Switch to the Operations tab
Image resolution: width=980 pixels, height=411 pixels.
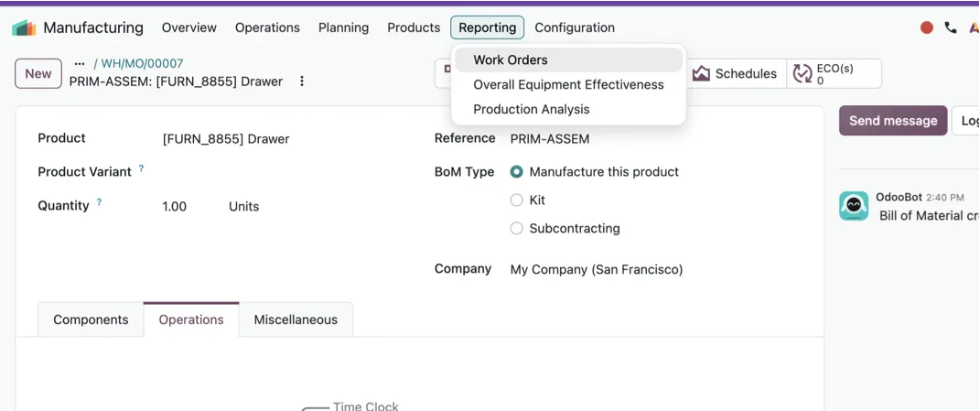click(x=191, y=319)
